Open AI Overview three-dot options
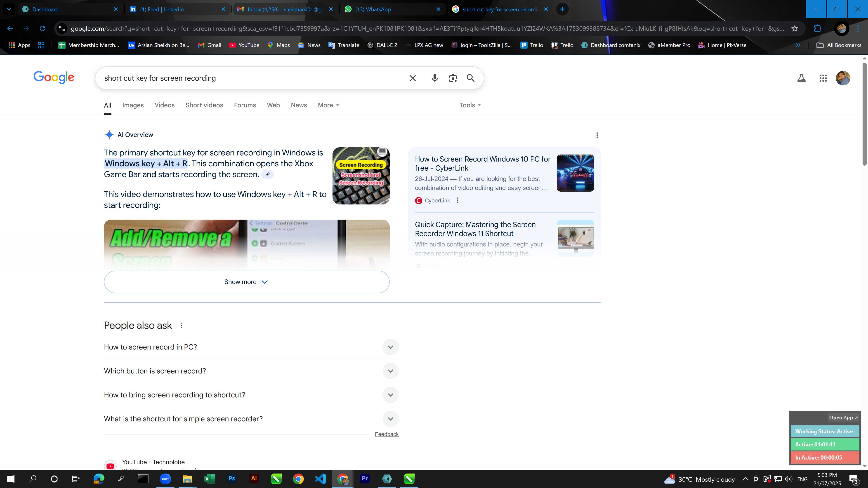This screenshot has width=868, height=488. click(x=597, y=135)
